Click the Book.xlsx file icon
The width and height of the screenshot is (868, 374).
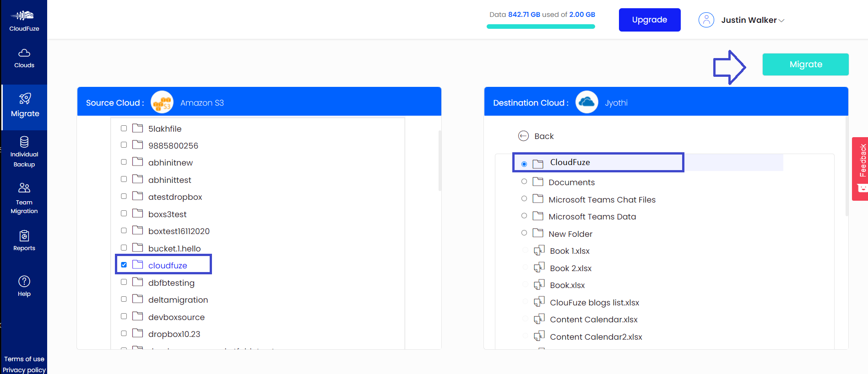click(539, 284)
